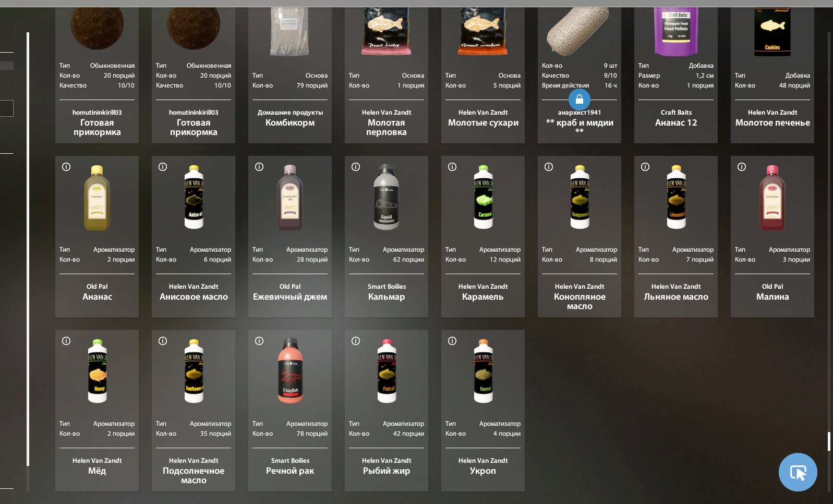Viewport: 833px width, 504px height.
Task: Select the Рыбий жир bottle image
Action: (387, 371)
